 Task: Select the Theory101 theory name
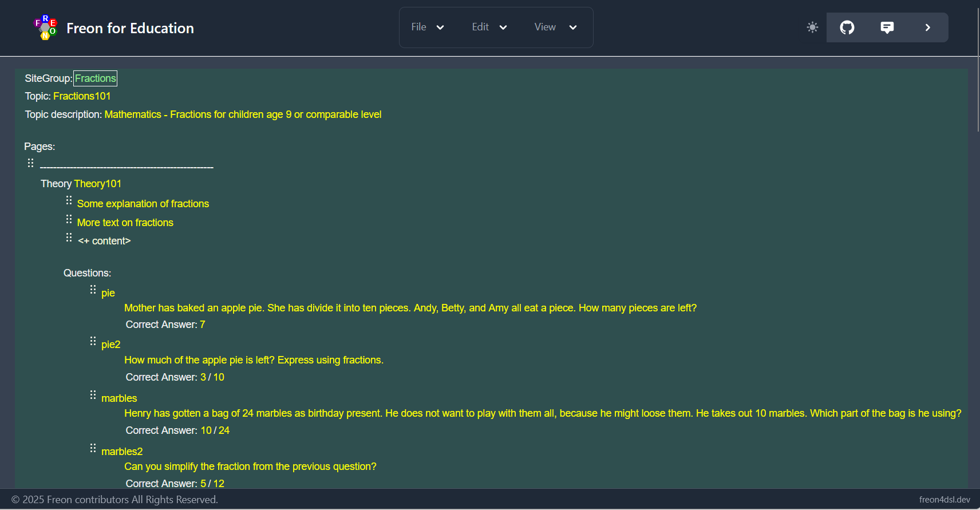click(98, 184)
